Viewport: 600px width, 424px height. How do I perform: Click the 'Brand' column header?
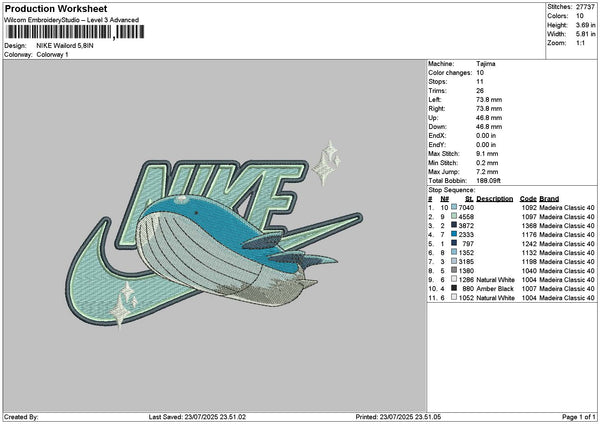pos(549,199)
